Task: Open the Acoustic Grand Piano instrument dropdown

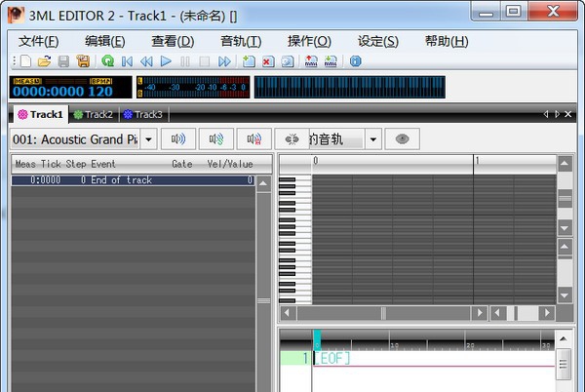Action: point(148,139)
